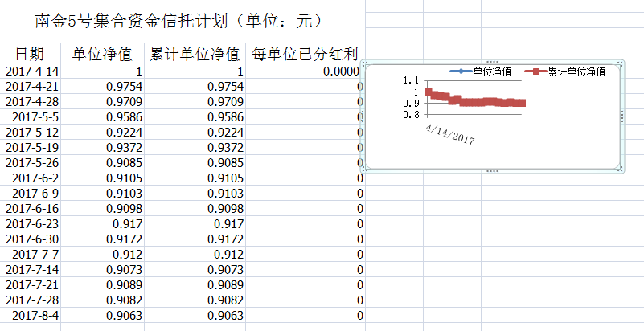Click the date cell 2017-4-14
Screen dimensions: 644x331
tap(34, 72)
